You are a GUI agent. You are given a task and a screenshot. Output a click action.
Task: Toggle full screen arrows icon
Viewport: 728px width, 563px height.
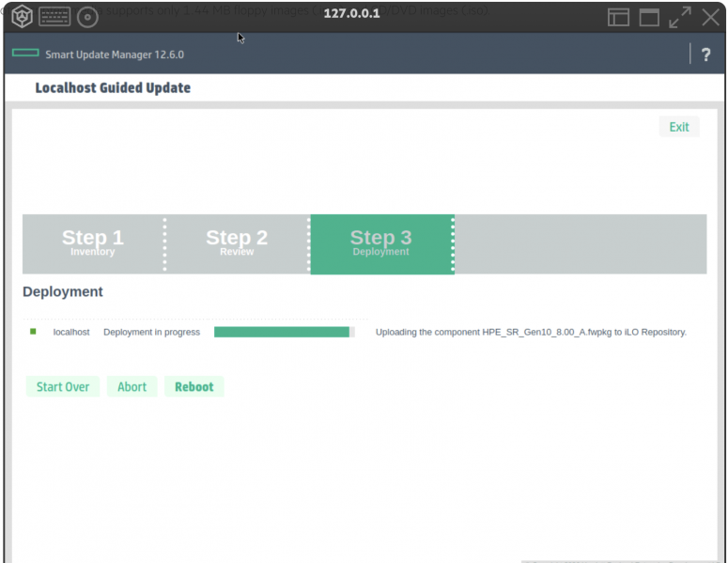pos(680,17)
